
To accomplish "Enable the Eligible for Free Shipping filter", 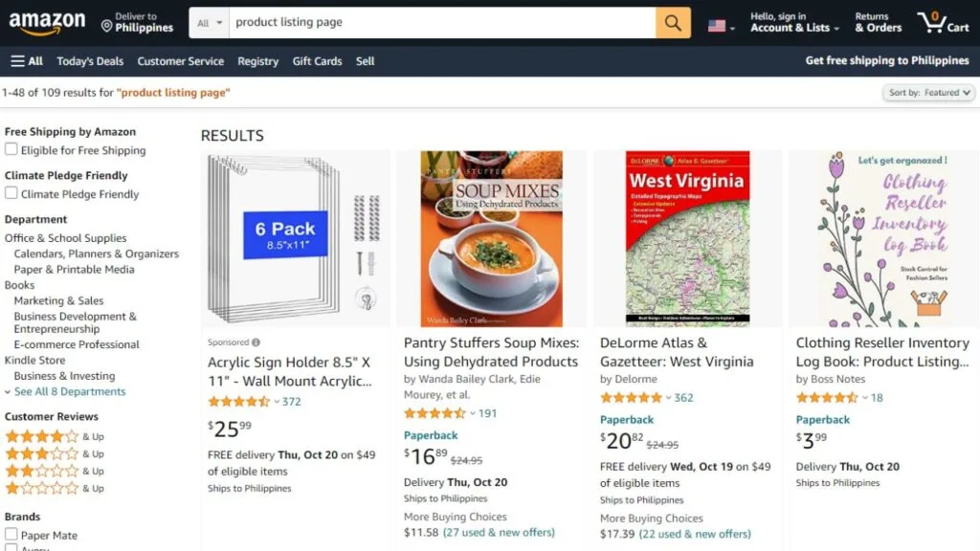I will pyautogui.click(x=11, y=150).
